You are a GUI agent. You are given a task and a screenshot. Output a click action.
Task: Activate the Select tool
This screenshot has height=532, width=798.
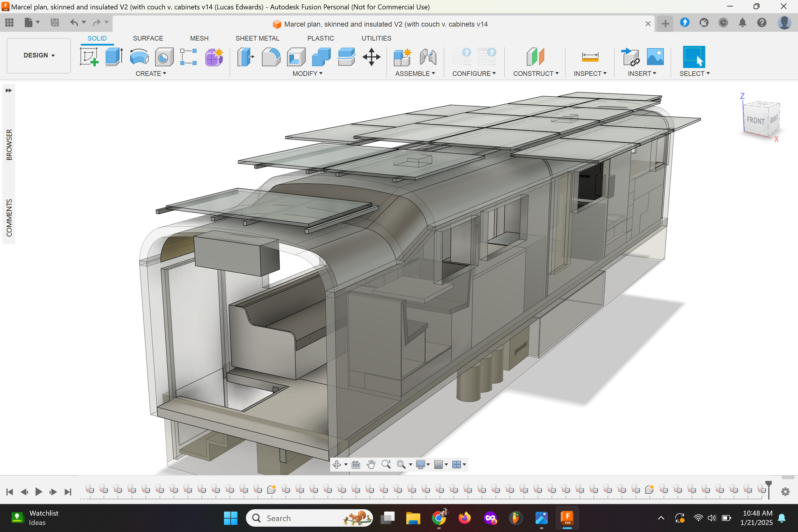694,57
